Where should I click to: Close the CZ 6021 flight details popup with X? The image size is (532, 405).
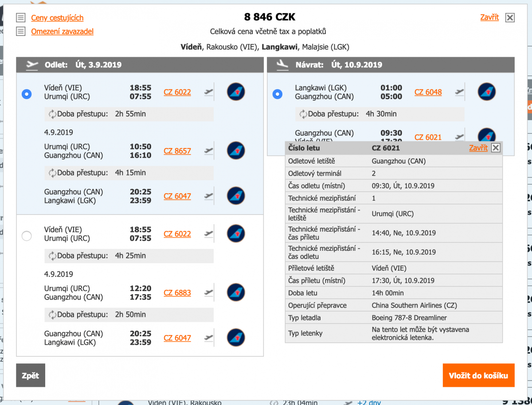496,148
